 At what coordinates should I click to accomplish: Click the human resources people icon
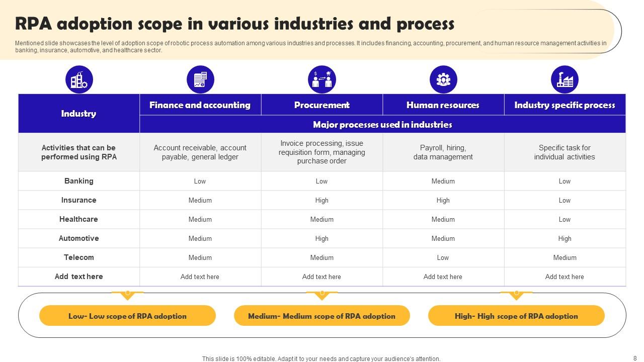click(443, 79)
